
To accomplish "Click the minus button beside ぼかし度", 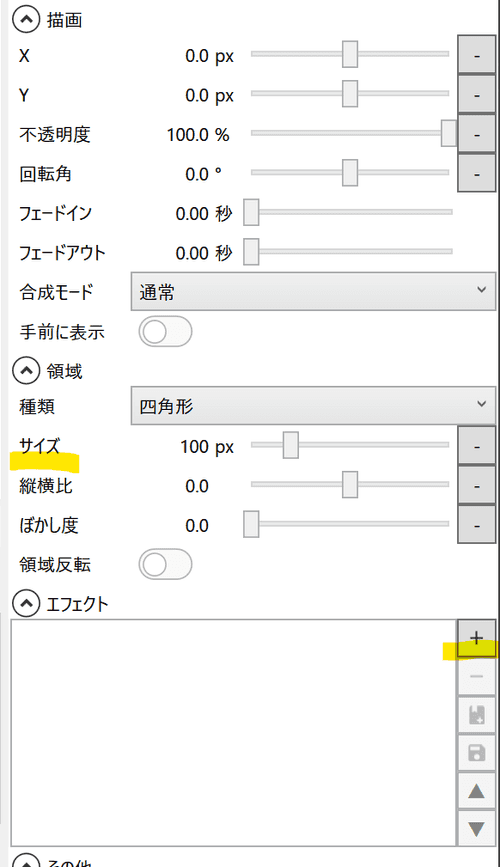I will point(476,524).
